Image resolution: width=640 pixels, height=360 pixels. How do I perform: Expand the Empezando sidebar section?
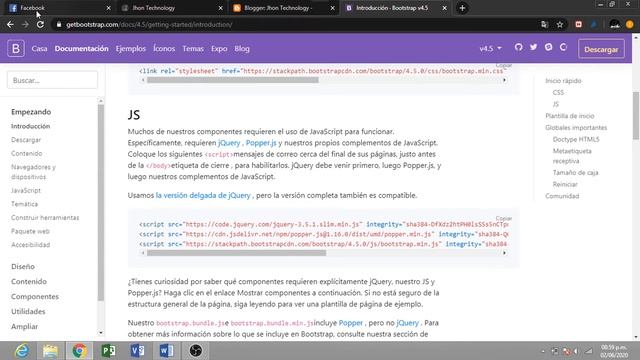pyautogui.click(x=31, y=112)
